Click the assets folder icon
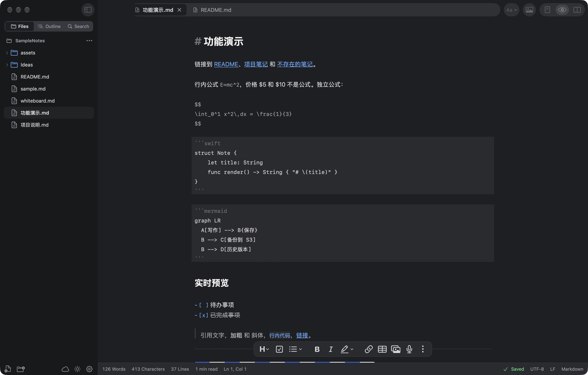588x375 pixels. point(14,53)
